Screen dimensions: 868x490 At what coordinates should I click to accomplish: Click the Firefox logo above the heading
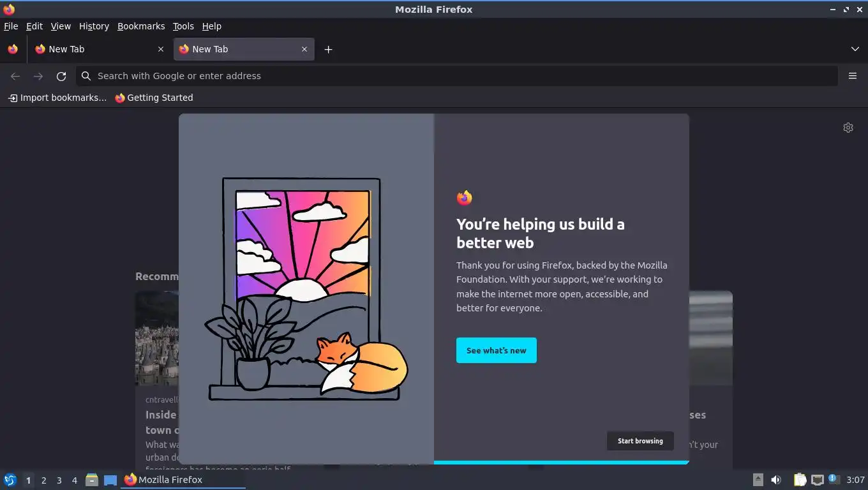[x=465, y=198]
